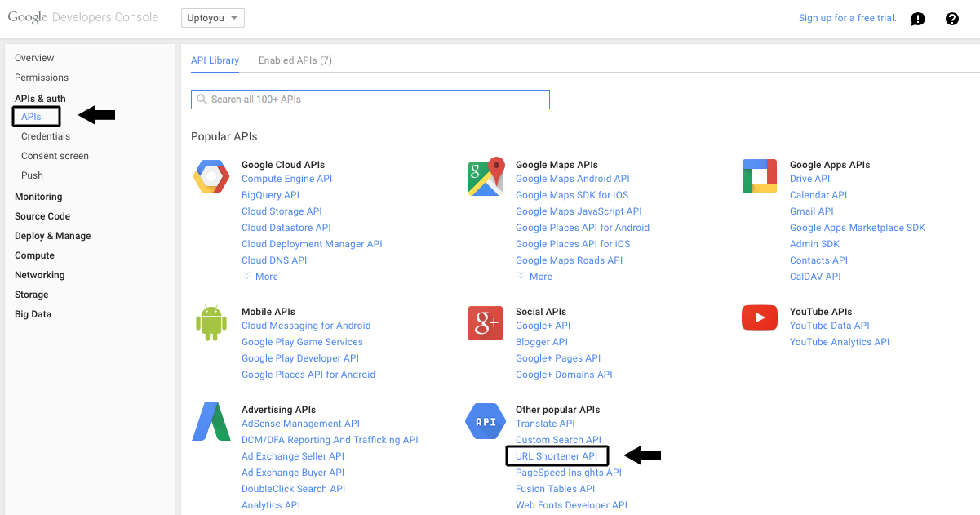Select APIs under APIs & auth
The image size is (980, 515).
(31, 117)
